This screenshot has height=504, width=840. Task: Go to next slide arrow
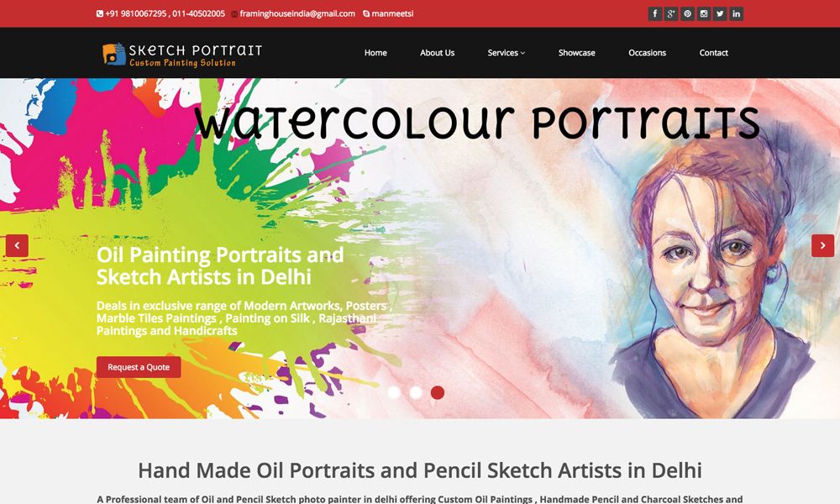click(x=823, y=245)
